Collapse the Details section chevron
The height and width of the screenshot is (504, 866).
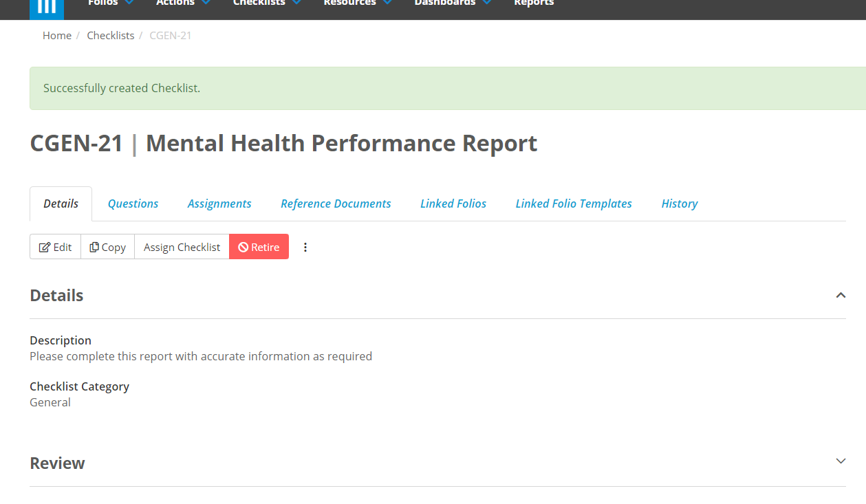[x=841, y=295]
